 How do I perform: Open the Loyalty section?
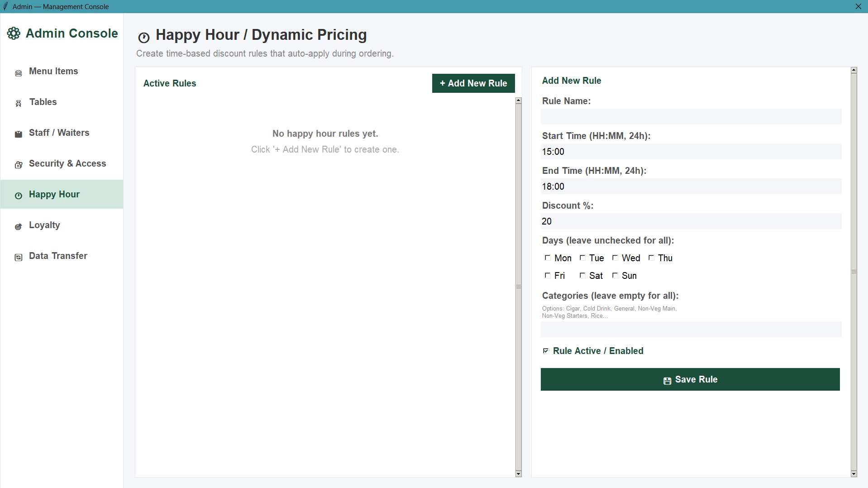coord(62,225)
